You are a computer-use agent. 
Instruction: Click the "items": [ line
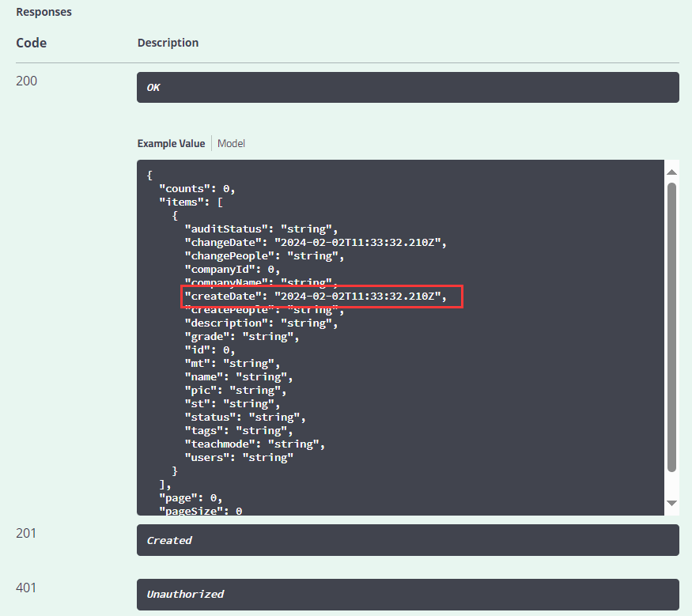click(x=191, y=202)
